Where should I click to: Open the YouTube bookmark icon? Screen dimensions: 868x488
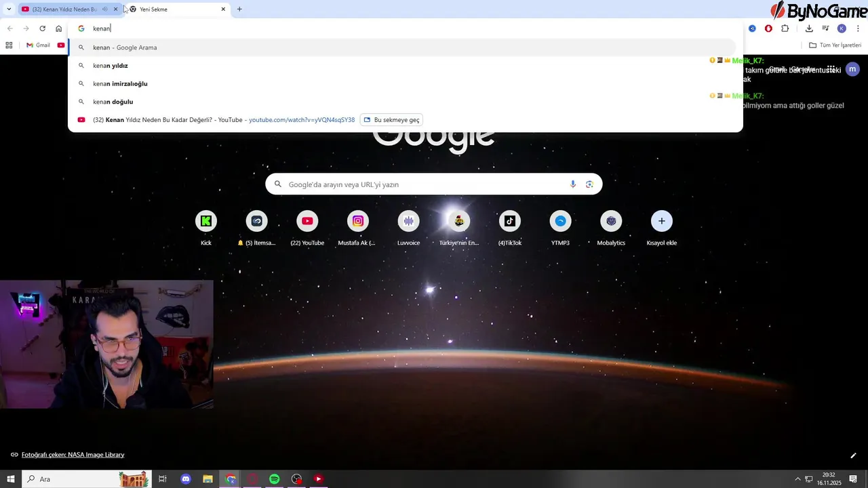click(61, 45)
